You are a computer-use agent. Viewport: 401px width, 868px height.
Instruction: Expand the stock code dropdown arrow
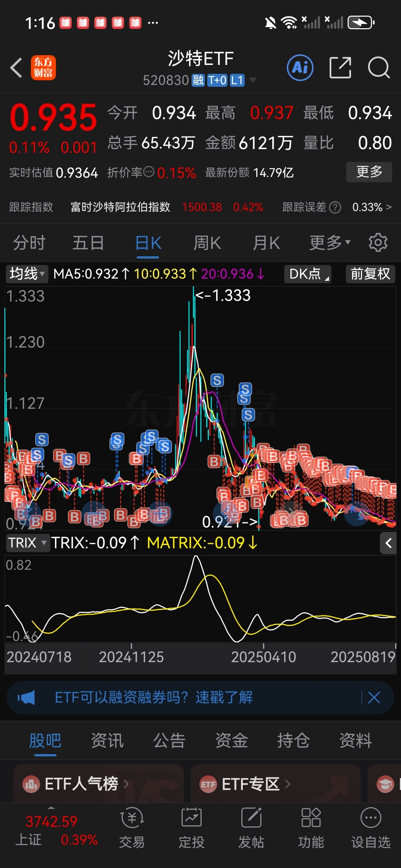pyautogui.click(x=252, y=80)
